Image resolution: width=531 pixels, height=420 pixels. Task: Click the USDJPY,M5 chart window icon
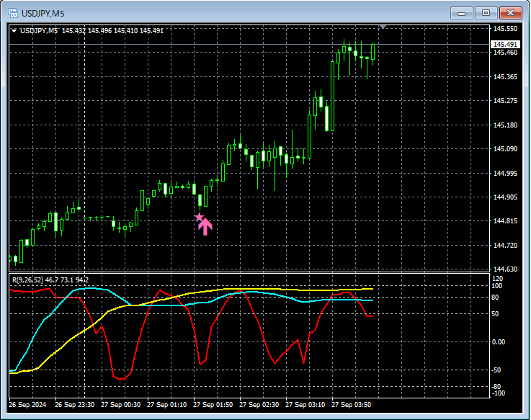coord(12,14)
